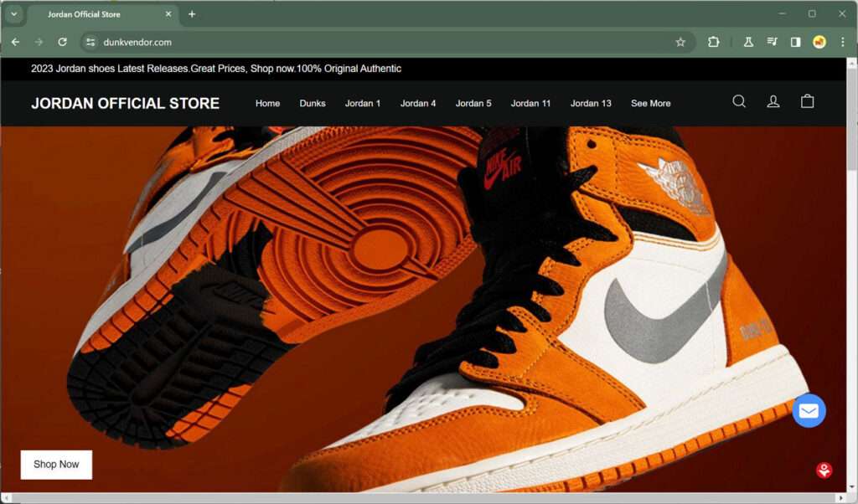Bookmark this page with the star icon
The height and width of the screenshot is (504, 858).
tap(680, 42)
